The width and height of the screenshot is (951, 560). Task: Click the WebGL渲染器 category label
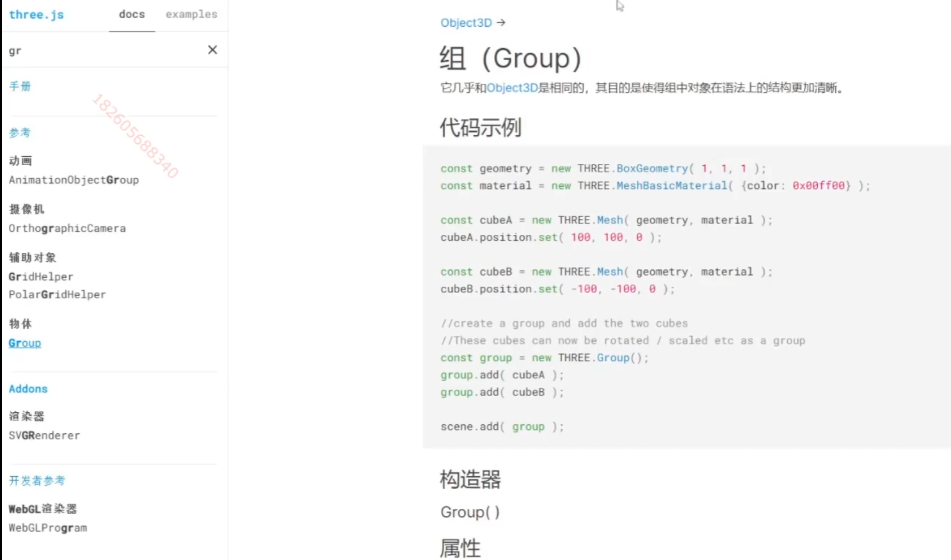[x=43, y=509]
